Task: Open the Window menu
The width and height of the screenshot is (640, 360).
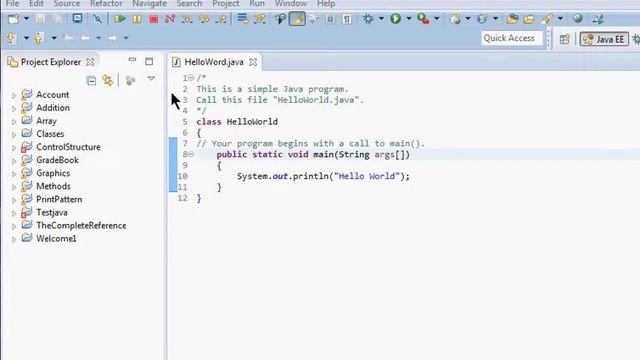Action: (291, 4)
